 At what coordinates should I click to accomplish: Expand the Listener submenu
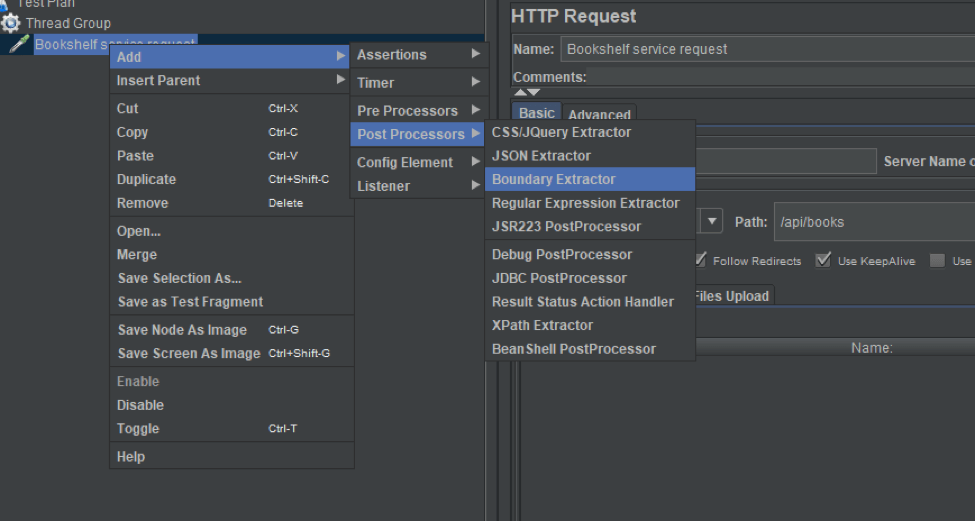coord(418,185)
